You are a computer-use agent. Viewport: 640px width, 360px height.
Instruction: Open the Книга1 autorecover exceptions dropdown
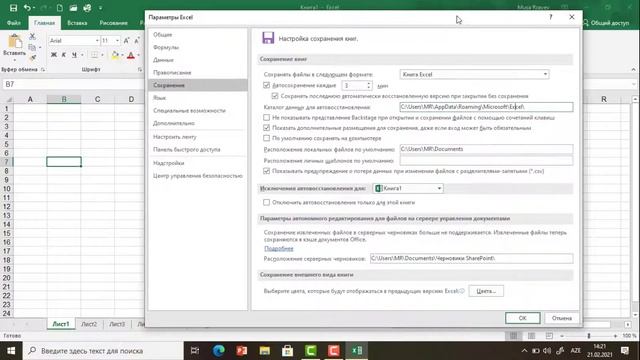[408, 188]
